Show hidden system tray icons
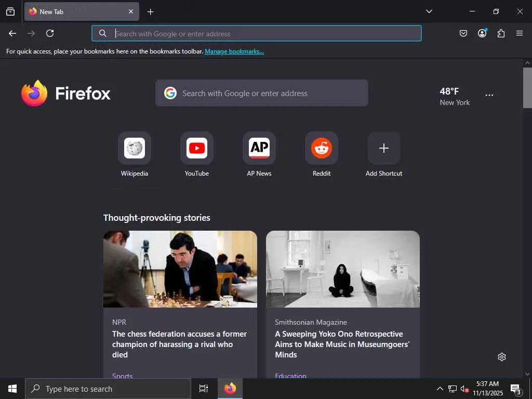Screen dimensions: 532x399 click(440, 389)
